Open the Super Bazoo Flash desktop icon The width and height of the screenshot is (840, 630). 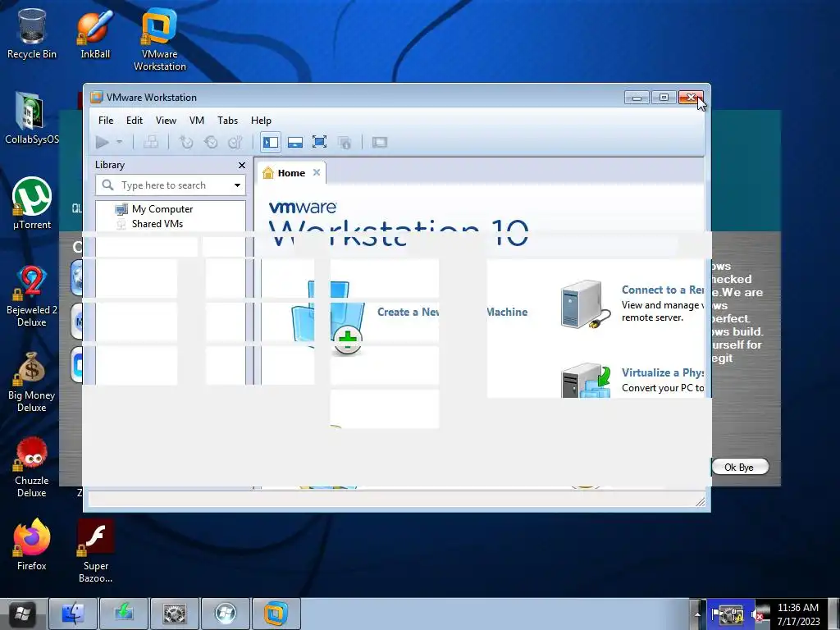95,550
